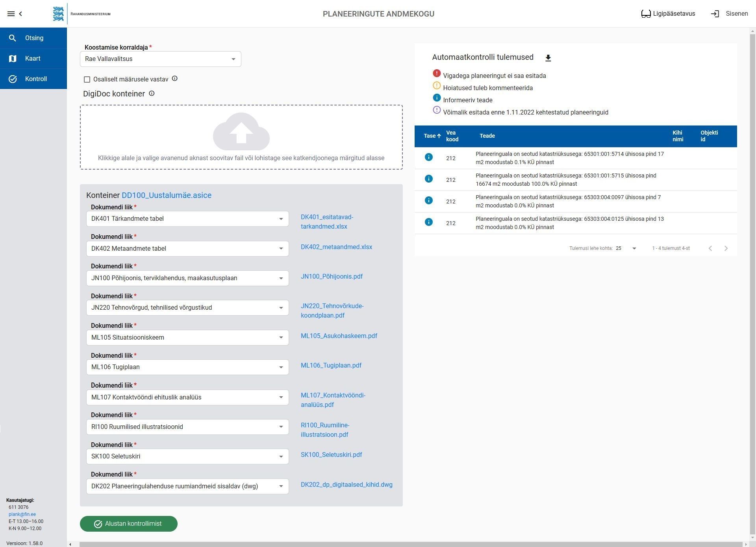The height and width of the screenshot is (547, 756).
Task: Click the Sisenen login icon
Action: [715, 14]
